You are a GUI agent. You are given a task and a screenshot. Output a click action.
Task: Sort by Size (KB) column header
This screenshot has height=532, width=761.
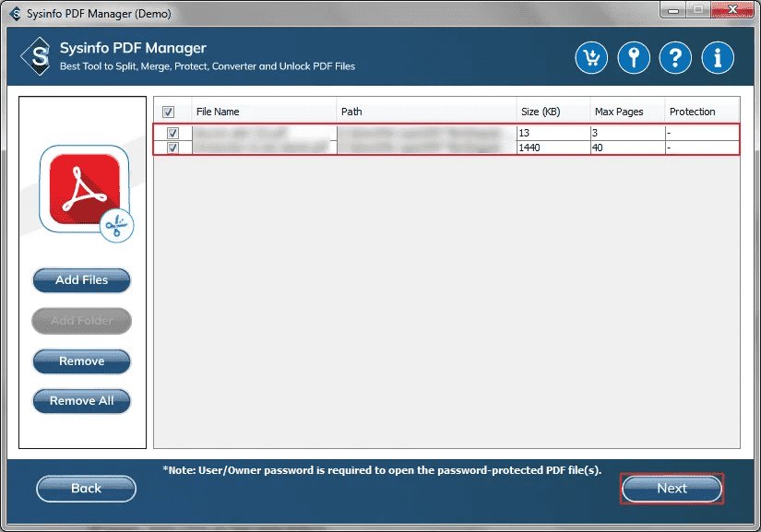pos(553,112)
